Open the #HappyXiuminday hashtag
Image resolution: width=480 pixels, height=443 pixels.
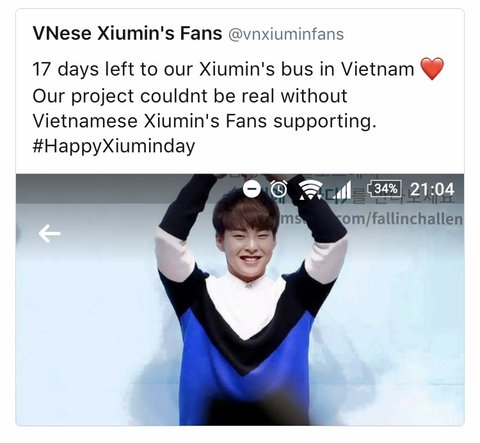click(x=114, y=146)
